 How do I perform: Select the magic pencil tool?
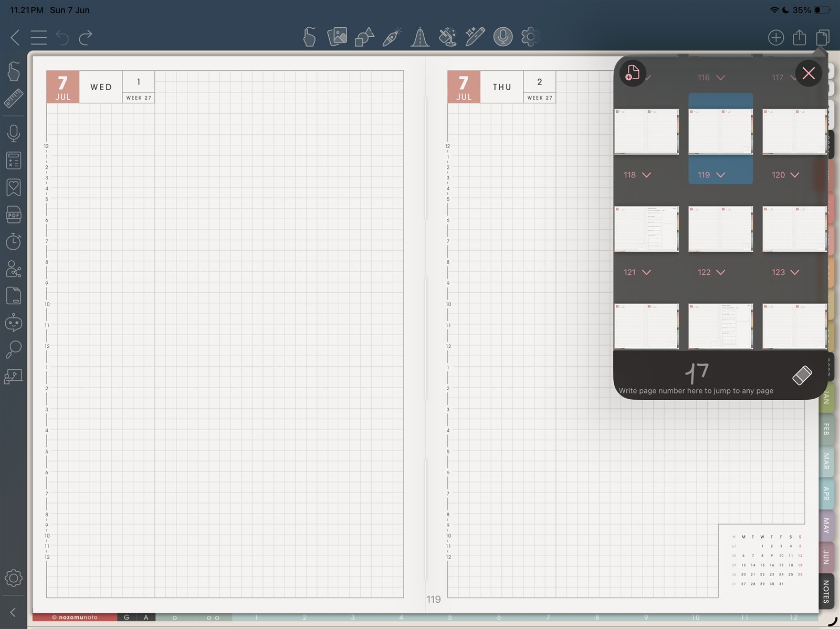[475, 37]
